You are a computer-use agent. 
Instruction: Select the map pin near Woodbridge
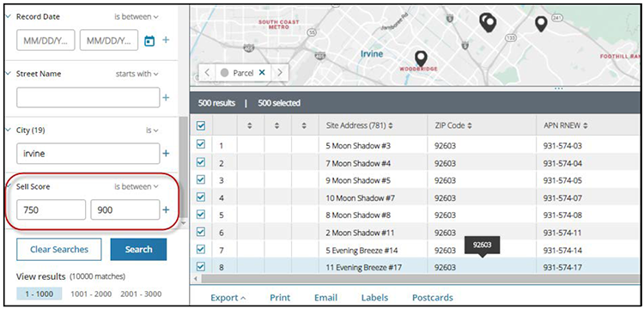pyautogui.click(x=421, y=58)
